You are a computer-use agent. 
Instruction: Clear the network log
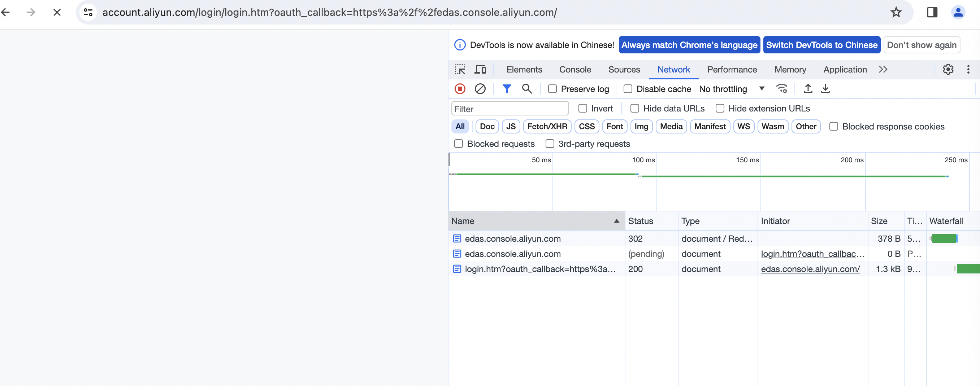tap(480, 89)
